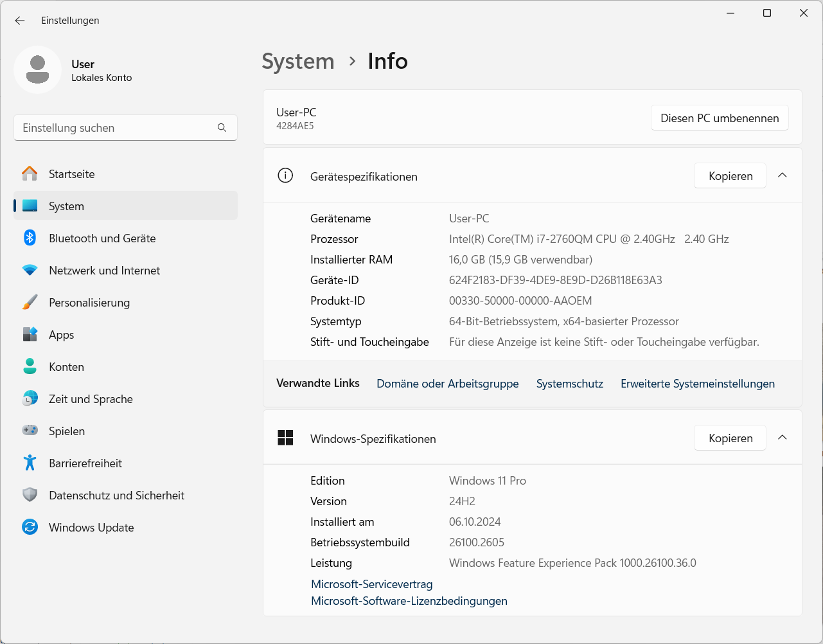Click the processor value i7-2760QM
The image size is (823, 644).
[588, 239]
